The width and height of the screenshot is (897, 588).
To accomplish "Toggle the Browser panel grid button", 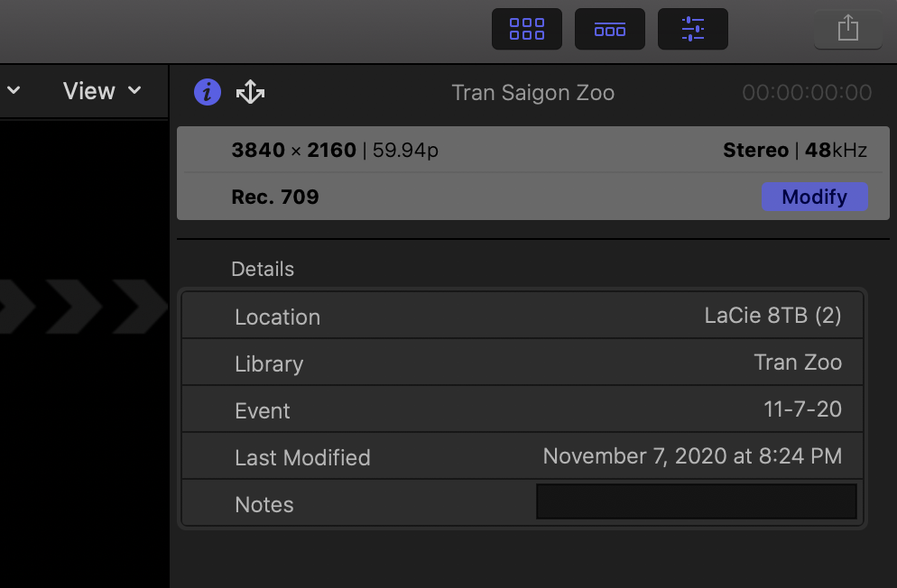I will (x=527, y=29).
